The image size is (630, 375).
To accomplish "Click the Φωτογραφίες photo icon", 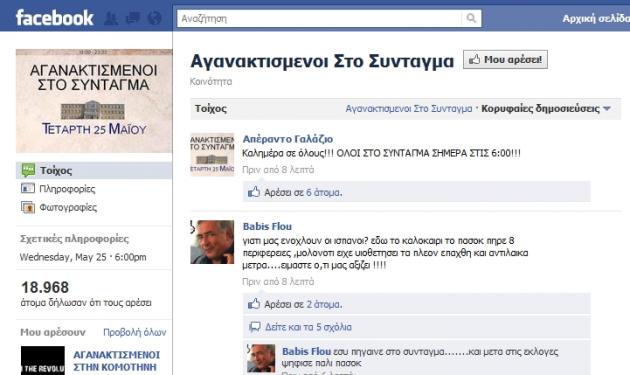I will 28,207.
